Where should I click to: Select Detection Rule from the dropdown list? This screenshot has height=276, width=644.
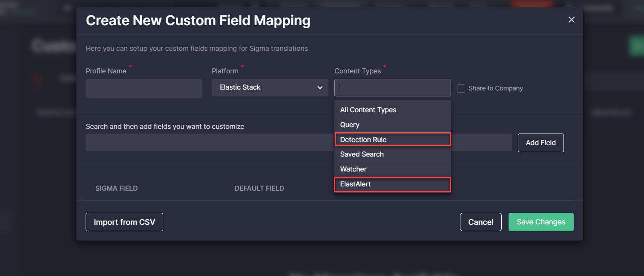(363, 139)
